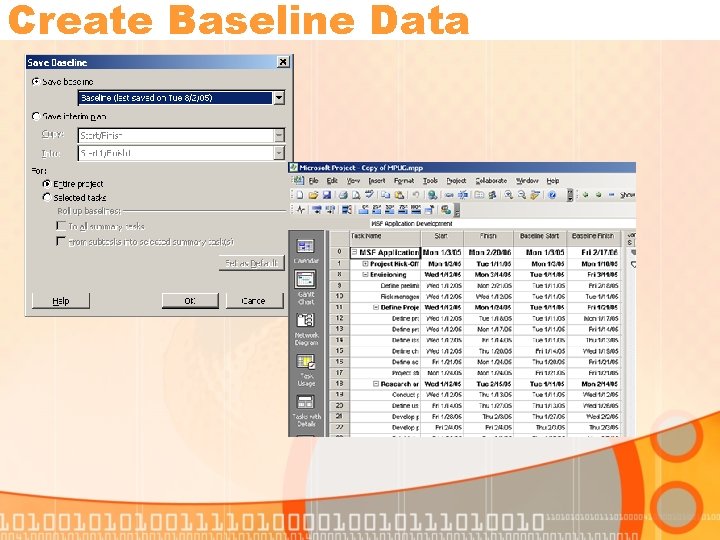Open the File menu in Microsoft Project
The image size is (720, 540).
pyautogui.click(x=314, y=181)
